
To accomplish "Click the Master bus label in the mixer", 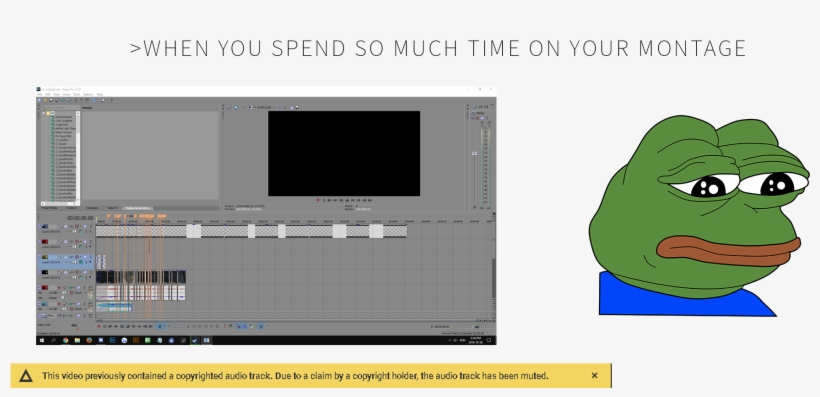I will (481, 113).
